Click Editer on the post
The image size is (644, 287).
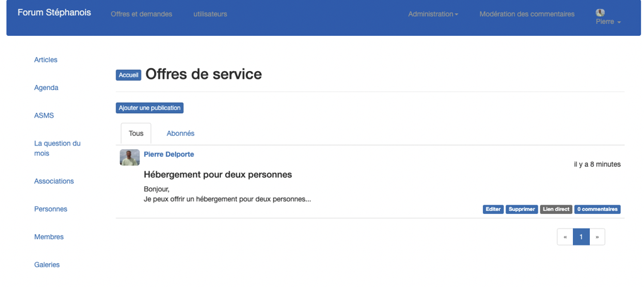pos(493,209)
